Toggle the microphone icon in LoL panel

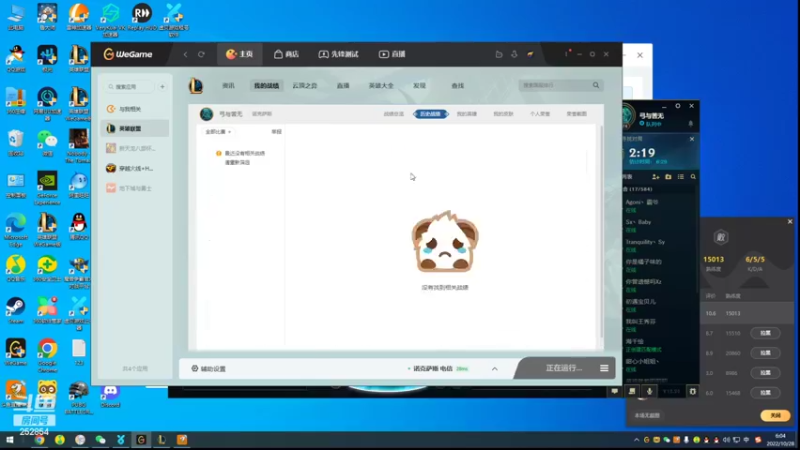(x=649, y=391)
